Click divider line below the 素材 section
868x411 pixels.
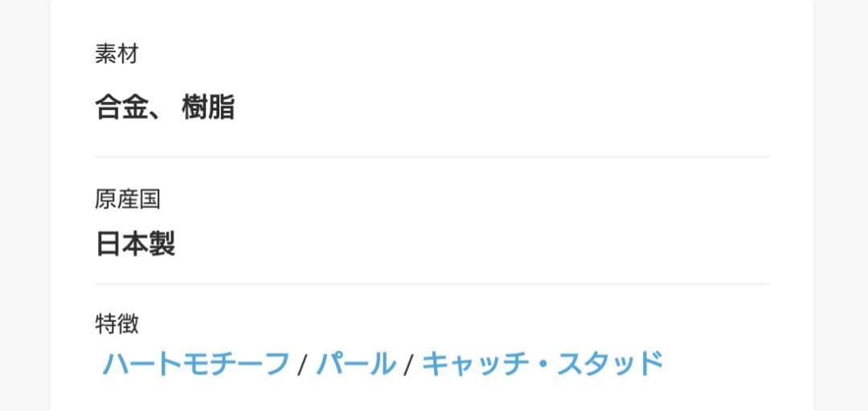(x=432, y=157)
